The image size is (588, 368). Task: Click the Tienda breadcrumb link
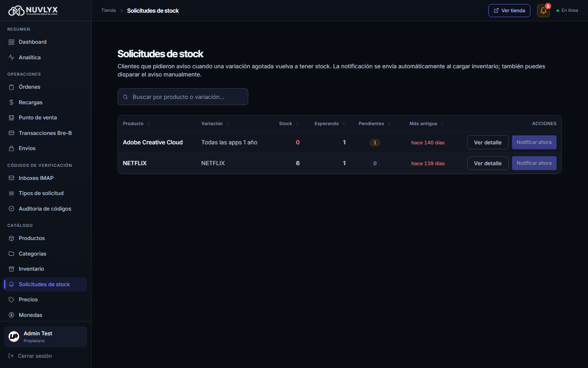(109, 11)
